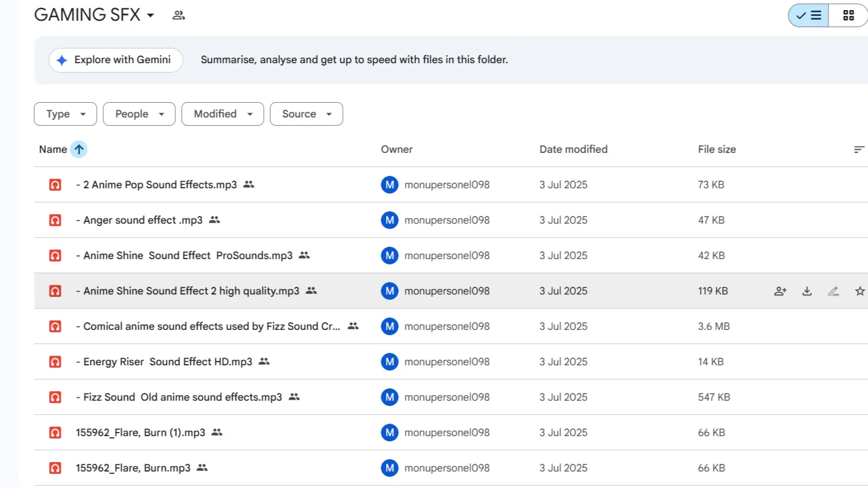
Task: Click the share icon on highlighted row
Action: coord(780,291)
